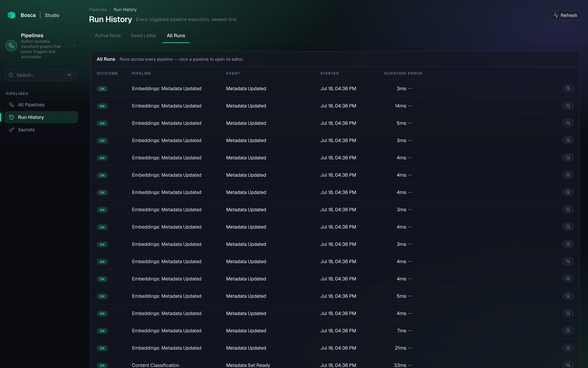Image resolution: width=588 pixels, height=368 pixels.
Task: Go to Pipelines breadcrumb link
Action: click(98, 10)
